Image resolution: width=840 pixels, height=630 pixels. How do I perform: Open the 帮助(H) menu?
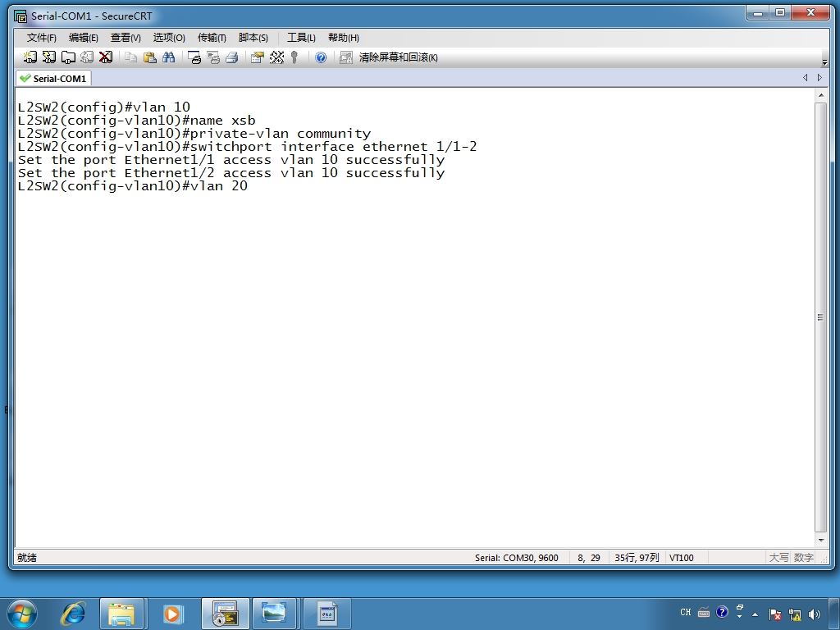click(x=344, y=38)
